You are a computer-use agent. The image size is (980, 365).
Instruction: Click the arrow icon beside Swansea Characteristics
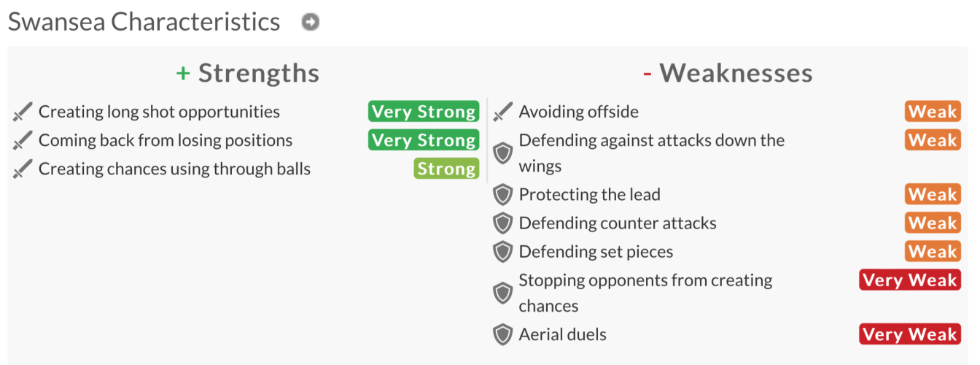(x=311, y=23)
